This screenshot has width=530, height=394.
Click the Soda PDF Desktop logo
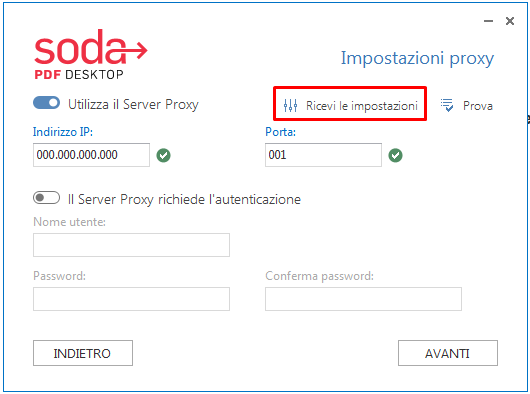click(91, 54)
